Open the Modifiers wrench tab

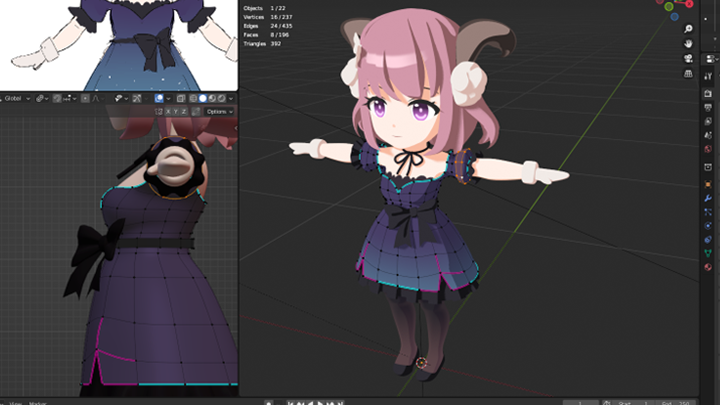[x=708, y=198]
